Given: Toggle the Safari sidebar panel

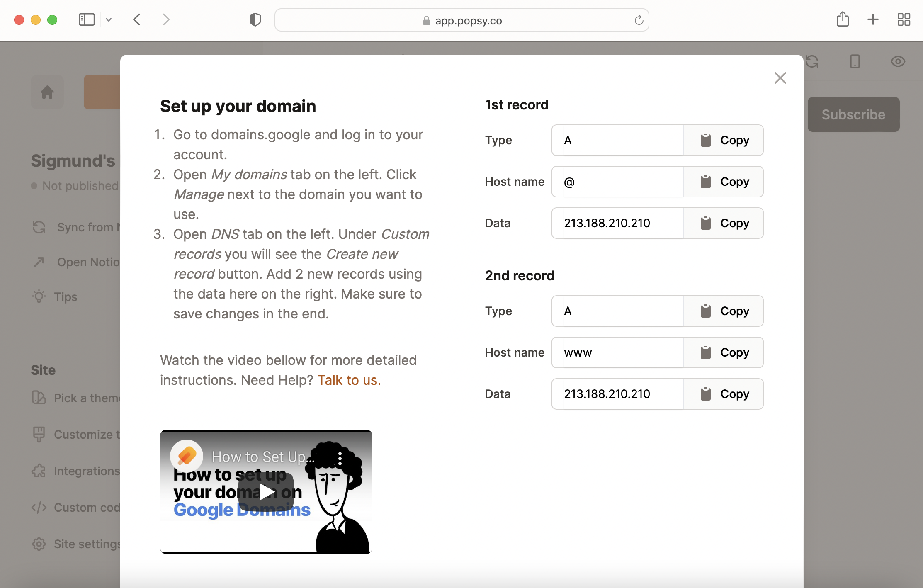Looking at the screenshot, I should tap(87, 19).
